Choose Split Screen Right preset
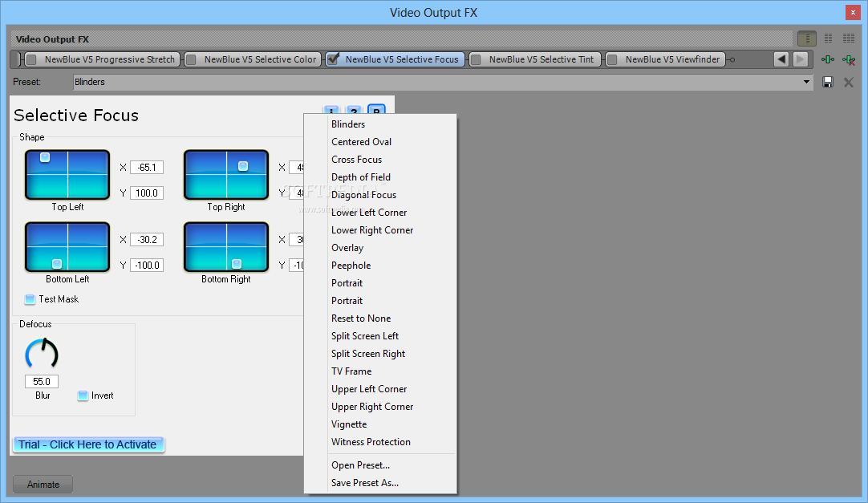868x503 pixels. (380, 354)
